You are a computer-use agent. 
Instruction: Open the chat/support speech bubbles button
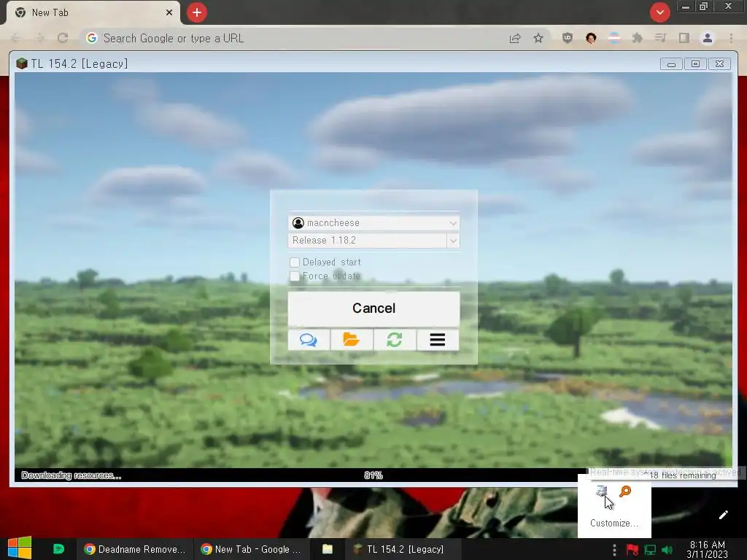point(309,340)
